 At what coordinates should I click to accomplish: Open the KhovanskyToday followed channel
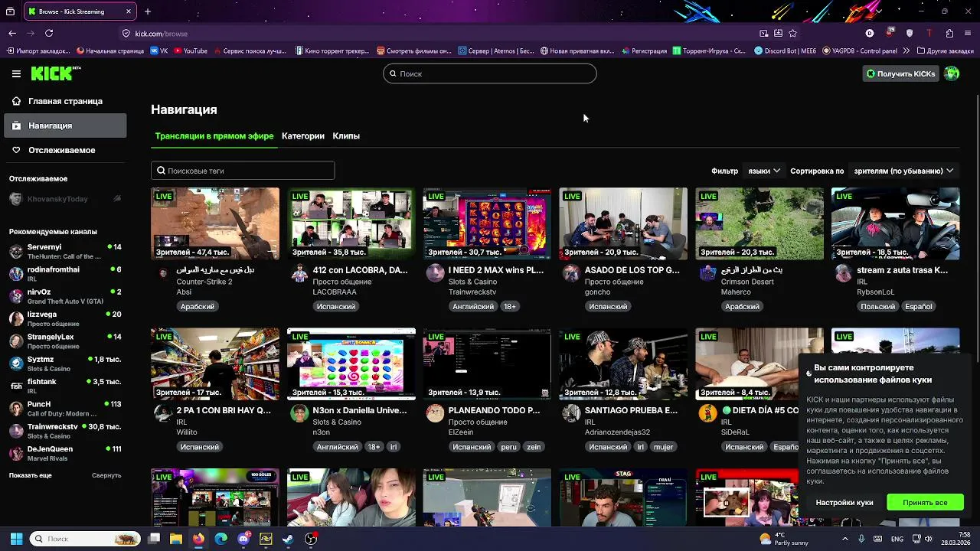click(65, 199)
